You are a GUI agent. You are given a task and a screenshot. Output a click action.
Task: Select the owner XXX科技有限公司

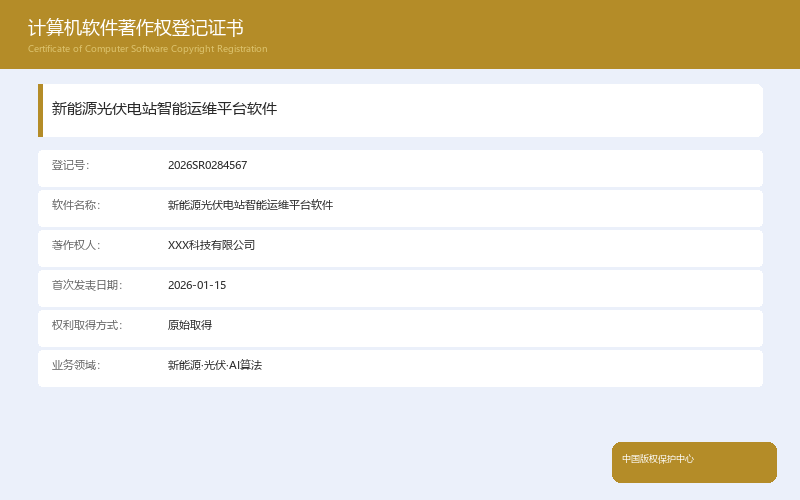tap(211, 245)
